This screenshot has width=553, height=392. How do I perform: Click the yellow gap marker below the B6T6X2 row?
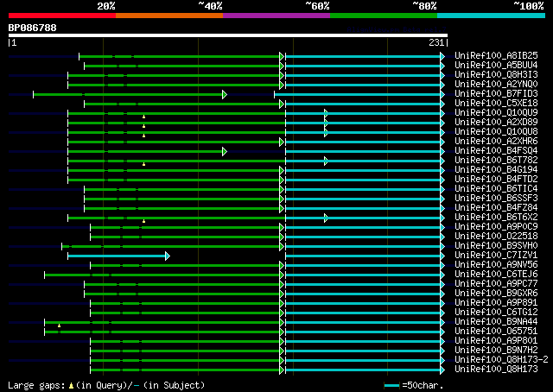click(x=144, y=221)
